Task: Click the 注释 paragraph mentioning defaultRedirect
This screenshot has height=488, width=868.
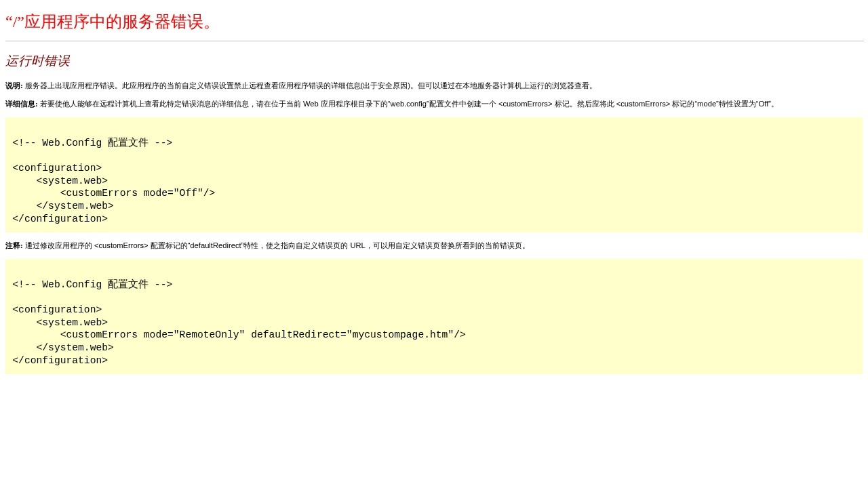Action: [276, 246]
